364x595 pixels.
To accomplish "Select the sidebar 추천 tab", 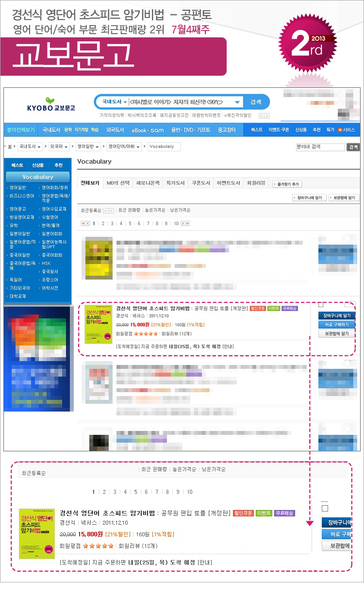I will click(59, 165).
